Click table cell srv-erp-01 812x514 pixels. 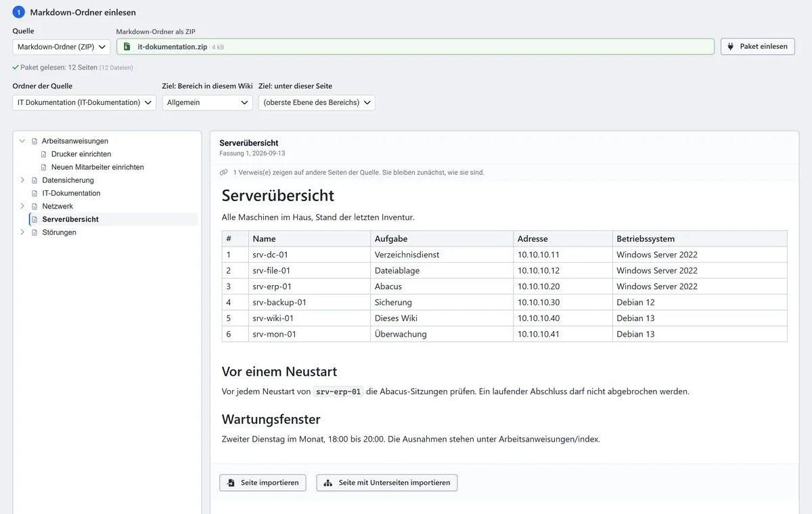pos(309,286)
